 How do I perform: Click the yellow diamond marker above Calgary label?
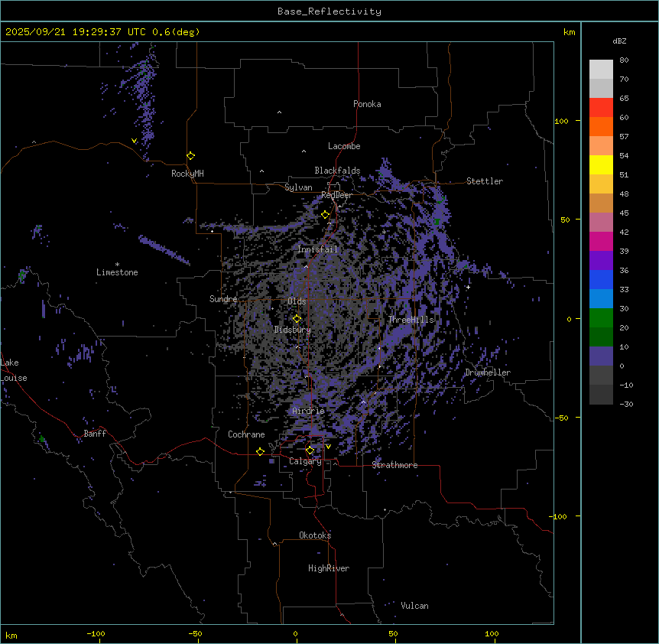tap(310, 450)
